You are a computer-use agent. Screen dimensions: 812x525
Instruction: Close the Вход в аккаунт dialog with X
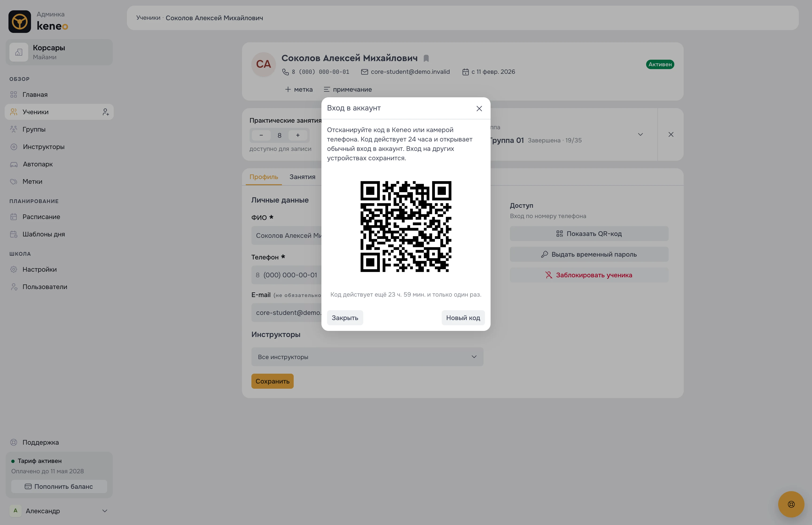point(479,108)
